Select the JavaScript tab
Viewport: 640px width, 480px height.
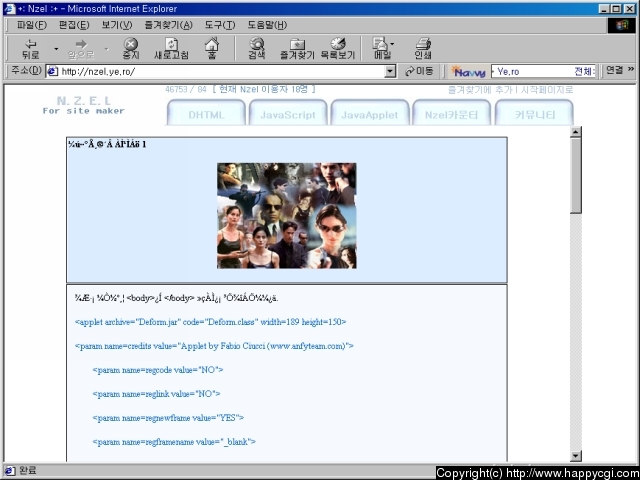point(288,113)
